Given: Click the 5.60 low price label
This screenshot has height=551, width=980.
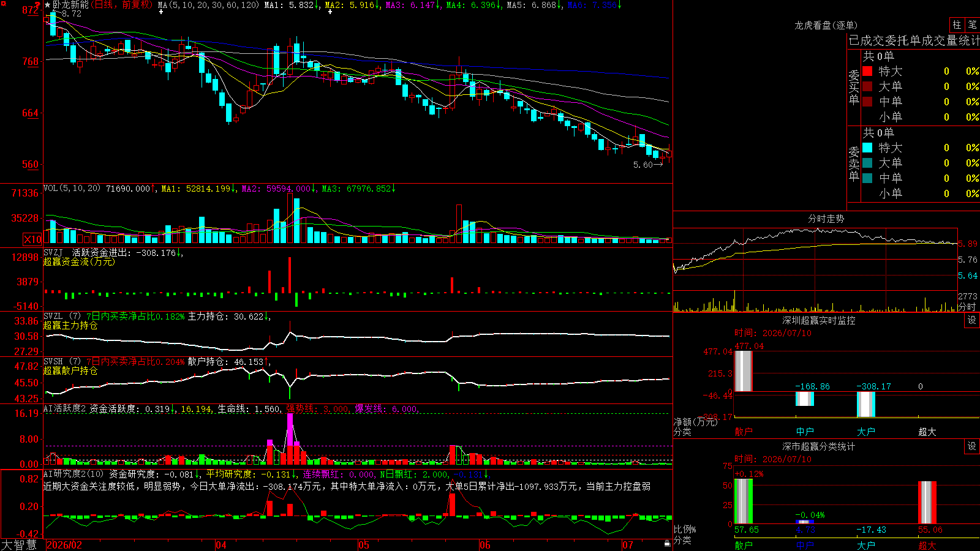Looking at the screenshot, I should tap(643, 165).
